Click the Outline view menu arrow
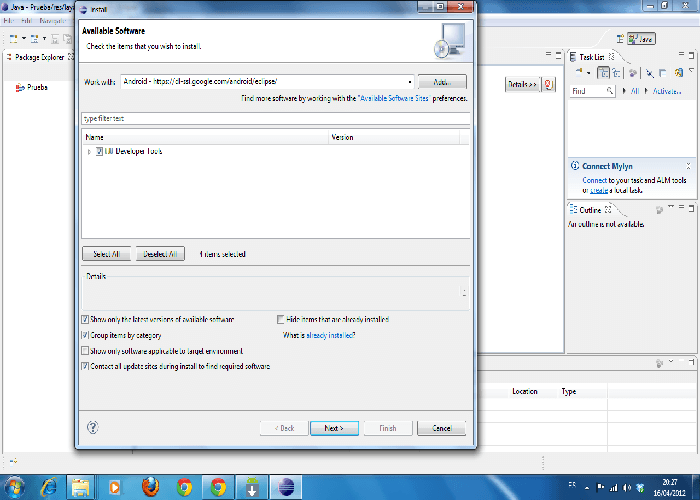 (671, 207)
